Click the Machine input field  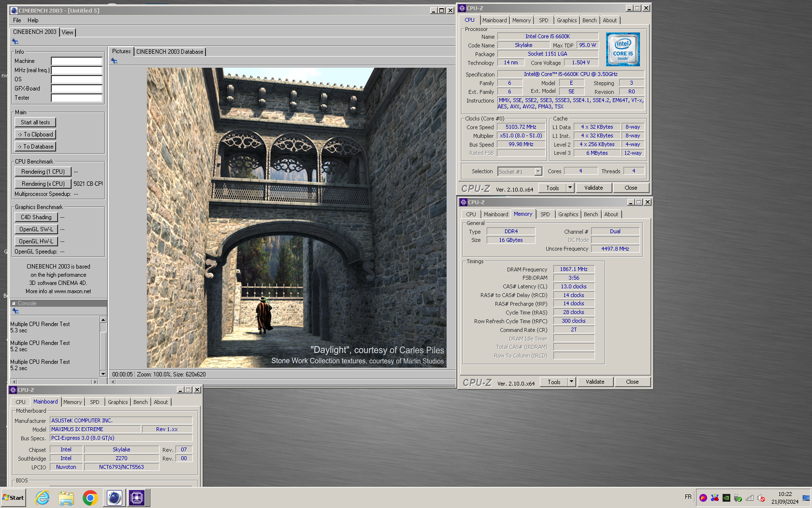(77, 61)
